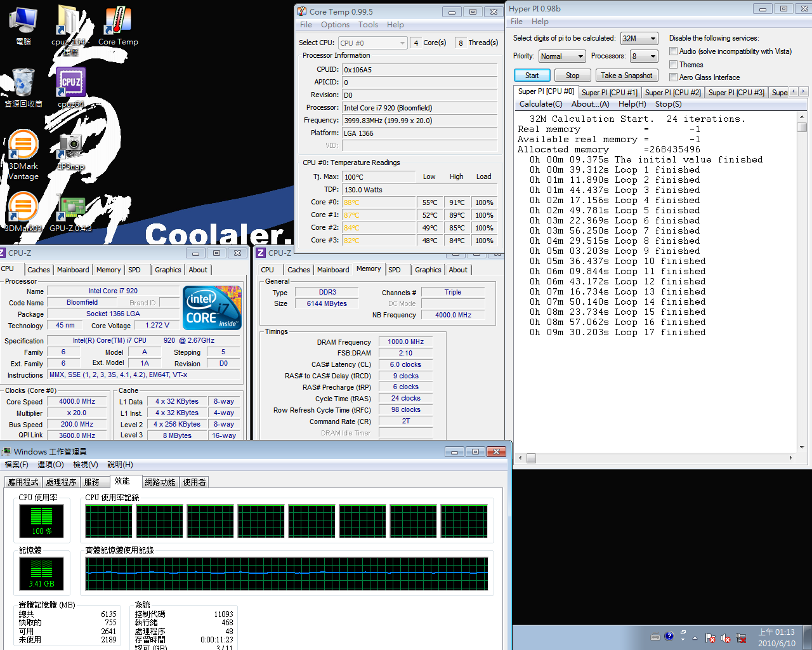
Task: Open the keyboard icon in system tray
Action: pos(655,637)
